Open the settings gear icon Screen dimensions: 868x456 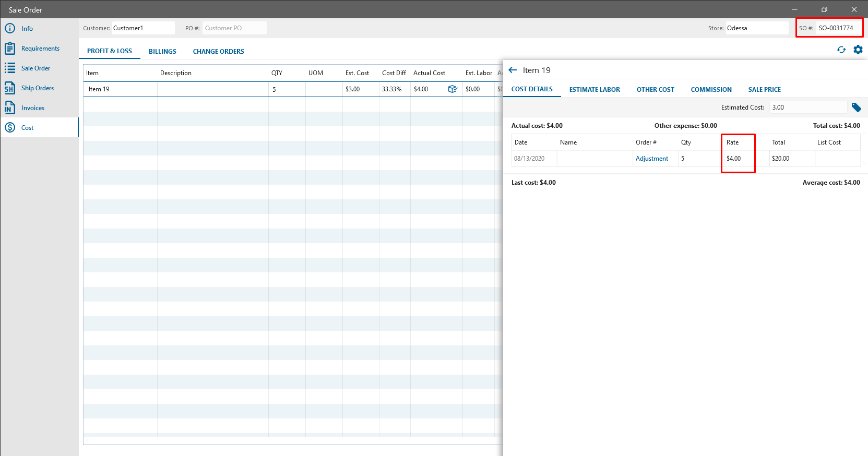pos(858,50)
